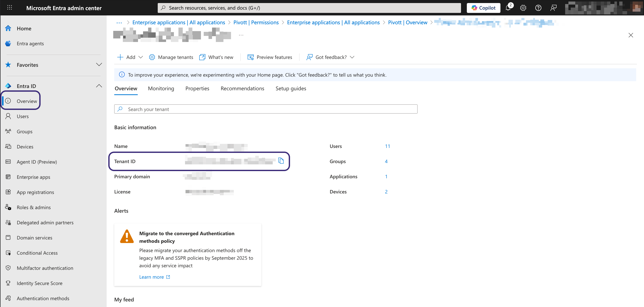Expand Got feedback dropdown
Viewport: 644px width, 307px height.
[331, 57]
